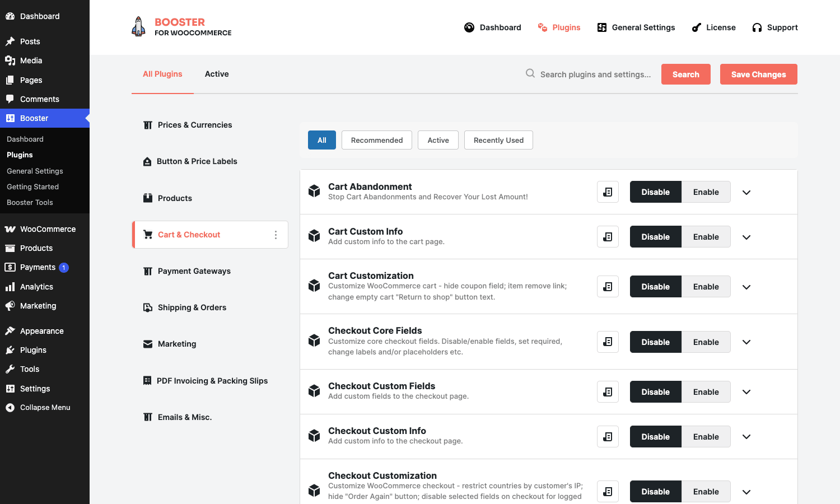Enable the Checkout Core Fields plugin
The height and width of the screenshot is (504, 840).
(x=706, y=342)
